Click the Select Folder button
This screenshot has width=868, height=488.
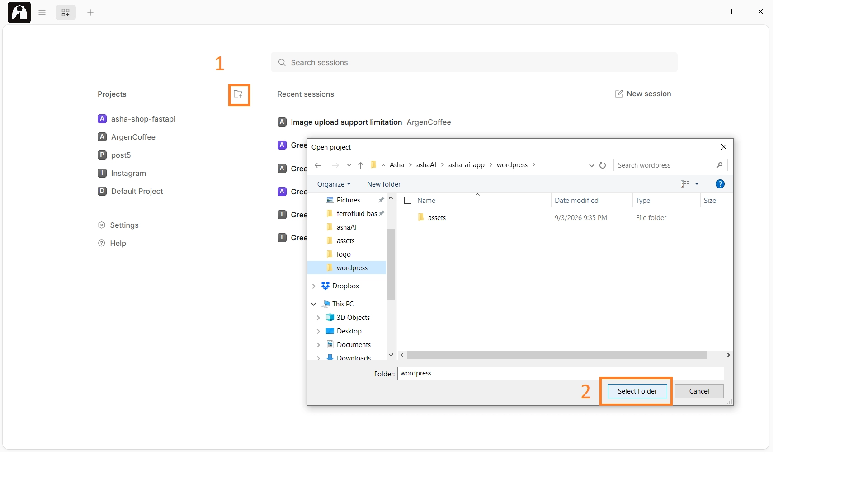coord(637,391)
